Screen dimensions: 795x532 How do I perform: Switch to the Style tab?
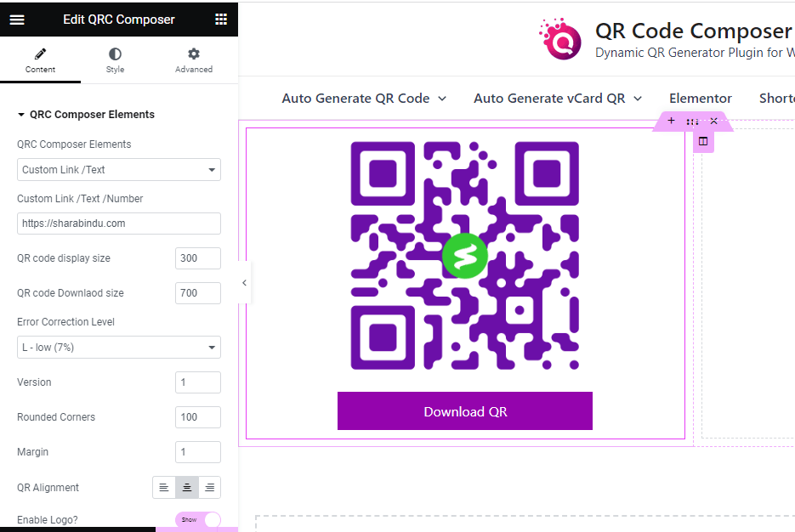(x=114, y=59)
